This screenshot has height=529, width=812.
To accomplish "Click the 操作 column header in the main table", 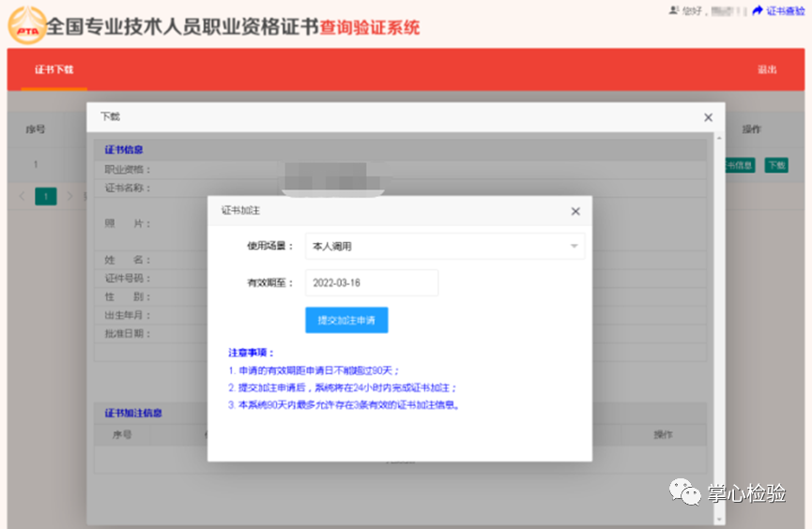I will [751, 129].
